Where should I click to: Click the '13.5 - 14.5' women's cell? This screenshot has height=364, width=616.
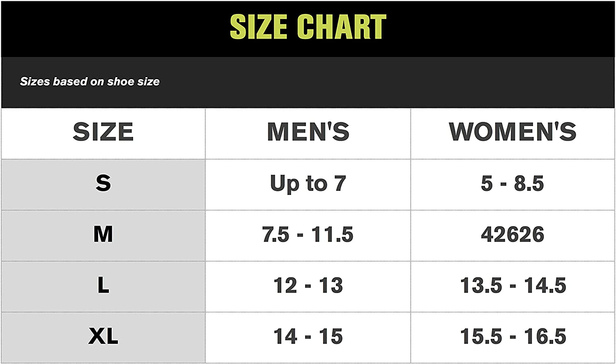click(x=513, y=286)
